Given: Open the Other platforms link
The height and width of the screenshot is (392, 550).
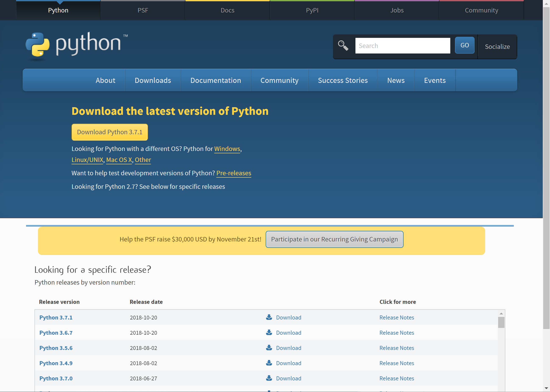Looking at the screenshot, I should (x=143, y=160).
